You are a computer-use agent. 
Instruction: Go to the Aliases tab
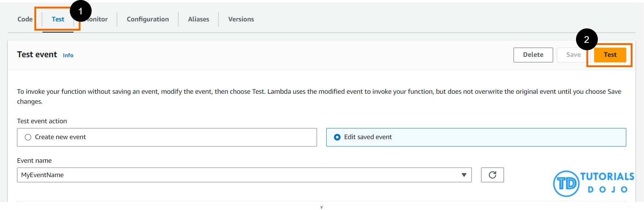[x=198, y=19]
